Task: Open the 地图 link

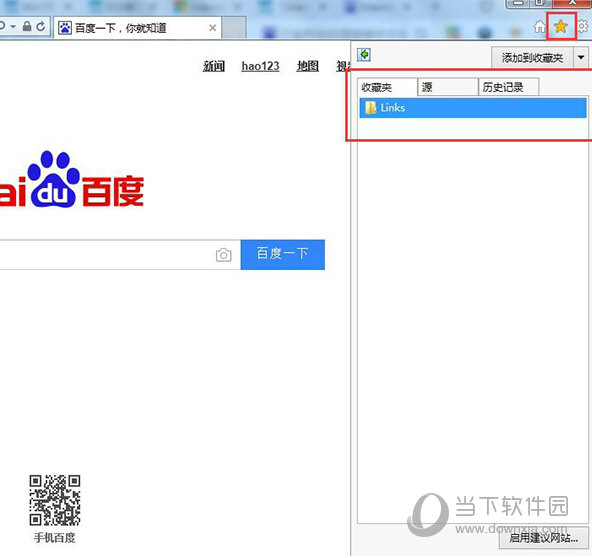Action: 308,66
